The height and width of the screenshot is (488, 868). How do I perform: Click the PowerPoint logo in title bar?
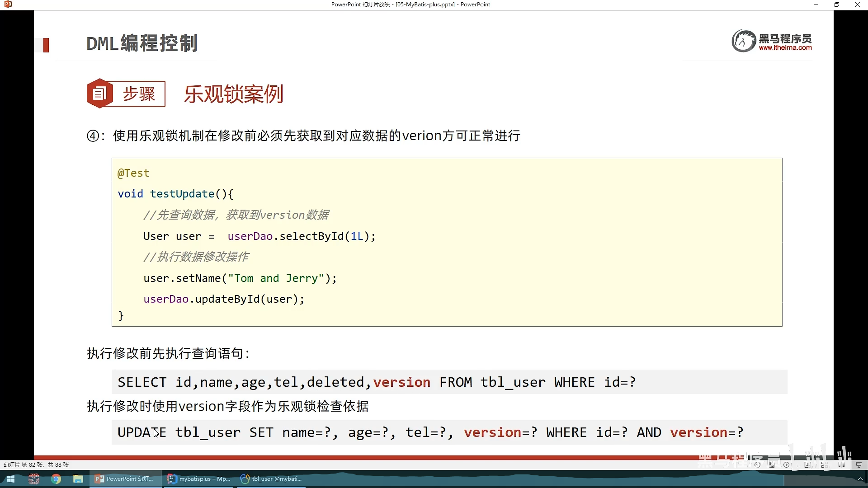point(7,5)
